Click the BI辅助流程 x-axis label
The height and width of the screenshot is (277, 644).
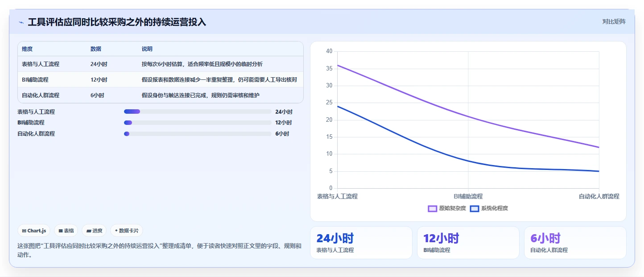click(x=468, y=196)
